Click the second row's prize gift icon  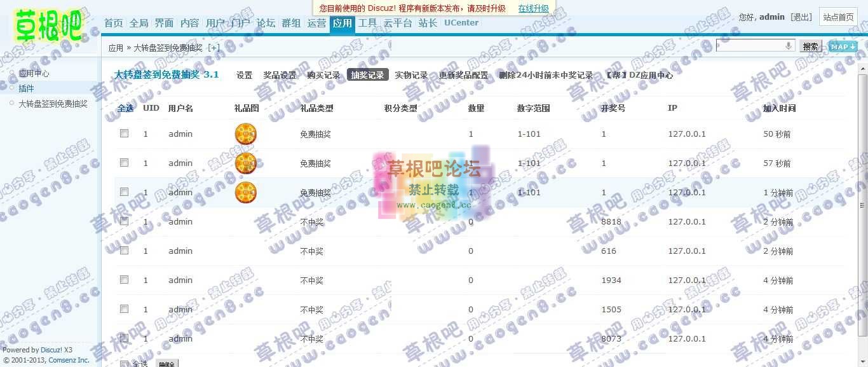(x=245, y=163)
